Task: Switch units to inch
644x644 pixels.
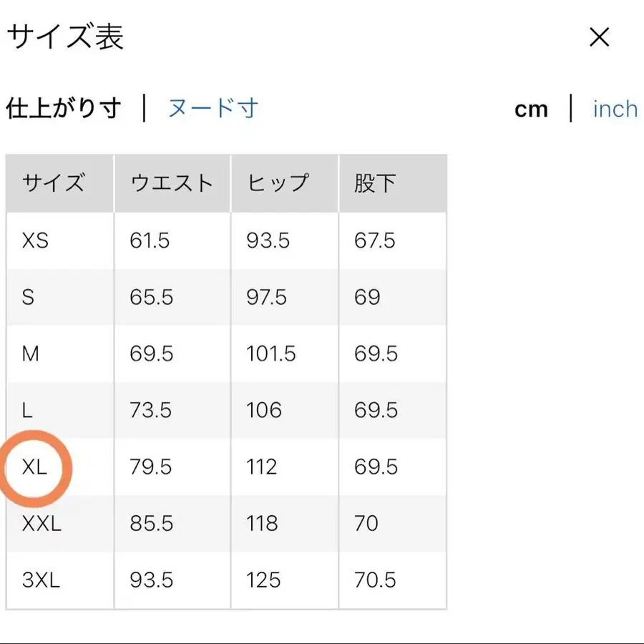Action: (614, 108)
